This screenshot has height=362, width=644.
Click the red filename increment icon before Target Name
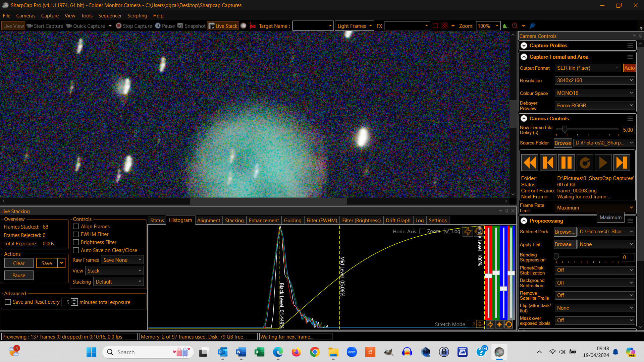pyautogui.click(x=253, y=26)
